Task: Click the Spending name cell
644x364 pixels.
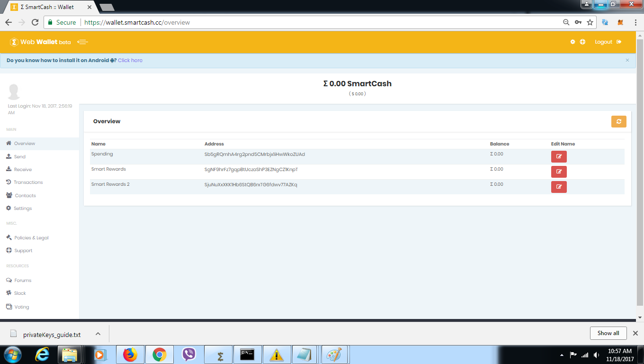Action: pos(102,154)
